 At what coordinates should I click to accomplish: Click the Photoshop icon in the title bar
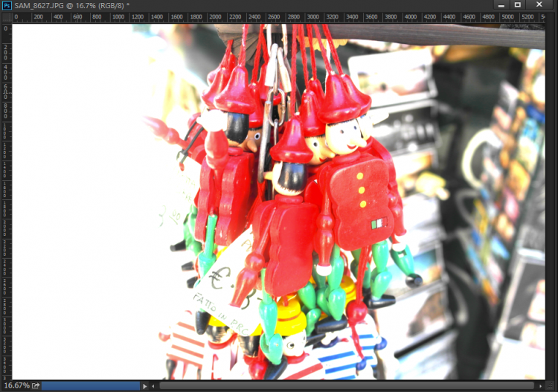[7, 5]
